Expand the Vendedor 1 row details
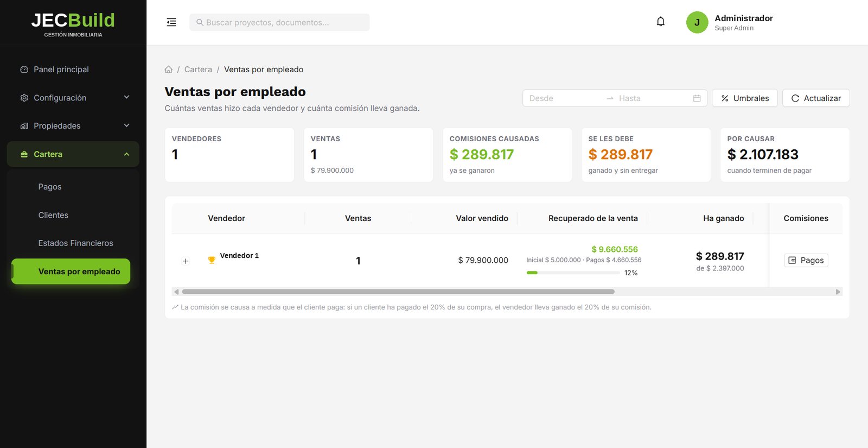The height and width of the screenshot is (448, 868). pos(186,261)
